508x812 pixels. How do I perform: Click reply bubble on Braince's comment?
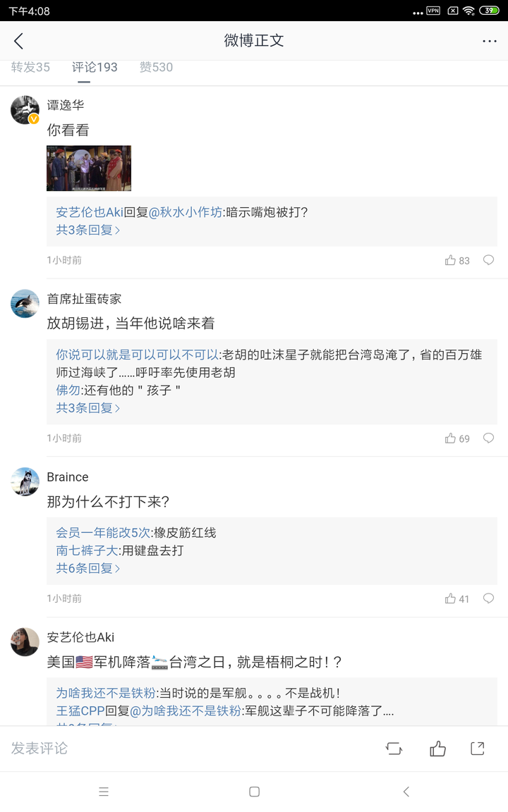pyautogui.click(x=488, y=598)
